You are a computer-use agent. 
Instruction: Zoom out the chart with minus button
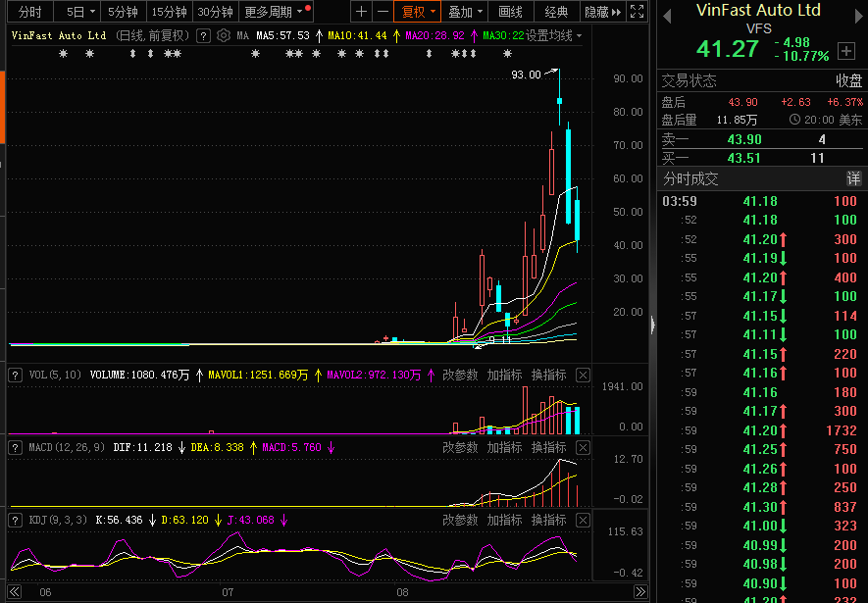click(x=383, y=12)
